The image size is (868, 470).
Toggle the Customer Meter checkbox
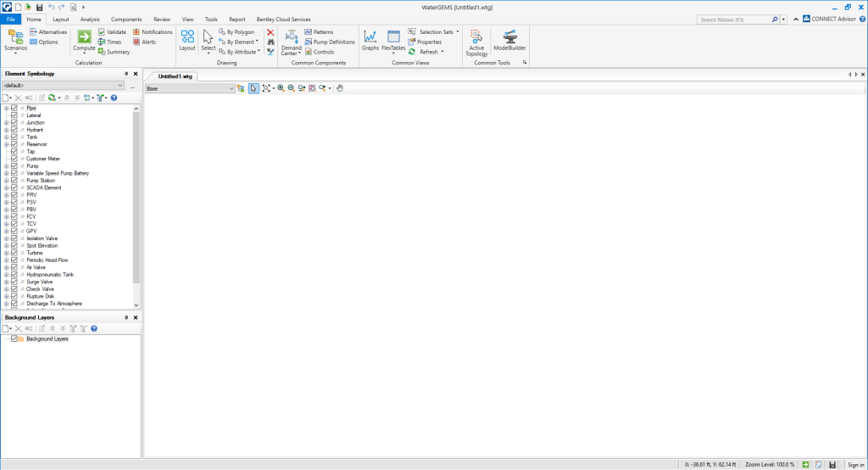tap(14, 159)
